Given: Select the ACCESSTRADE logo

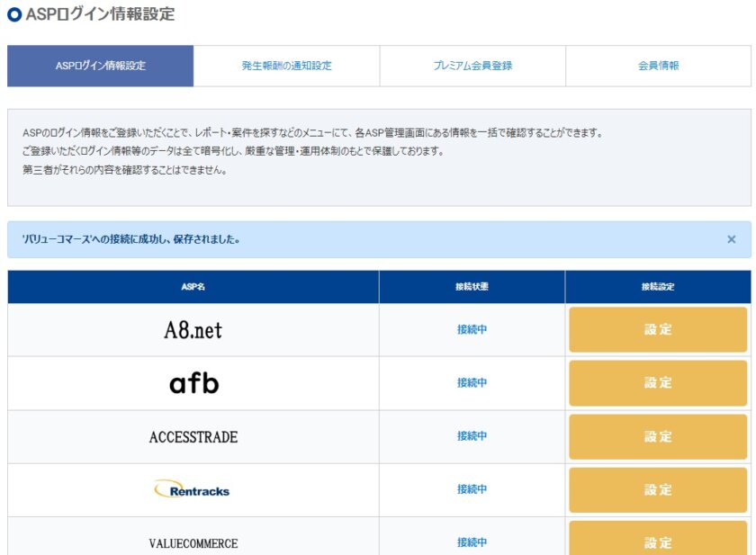Looking at the screenshot, I should pyautogui.click(x=193, y=437).
